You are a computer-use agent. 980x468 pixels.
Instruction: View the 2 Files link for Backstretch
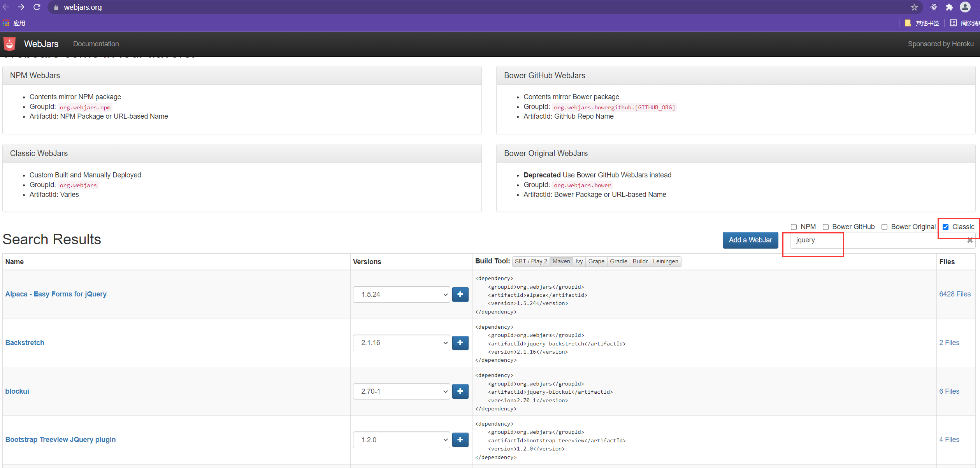point(949,343)
